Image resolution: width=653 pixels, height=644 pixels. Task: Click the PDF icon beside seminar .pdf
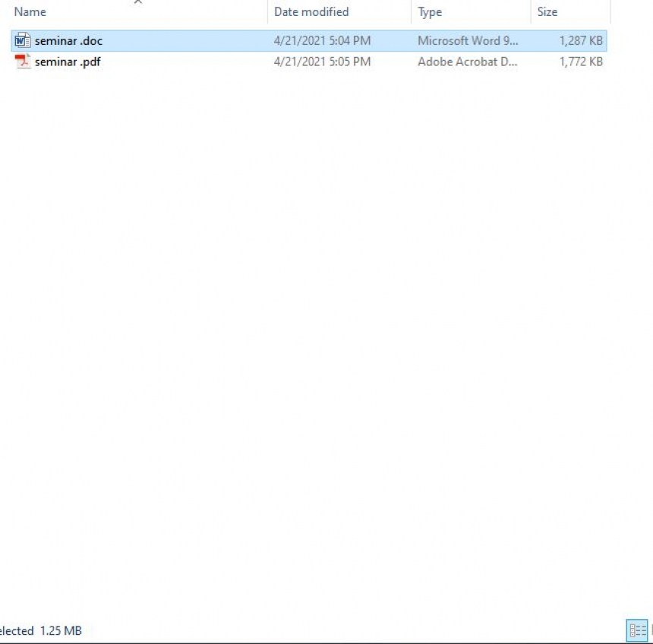point(23,62)
